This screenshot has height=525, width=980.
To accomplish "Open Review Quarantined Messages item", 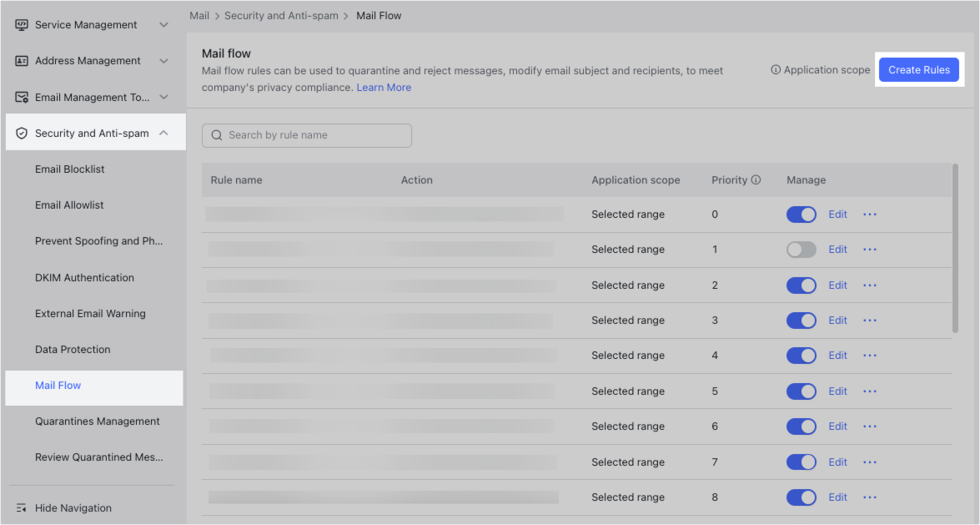I will [x=98, y=457].
